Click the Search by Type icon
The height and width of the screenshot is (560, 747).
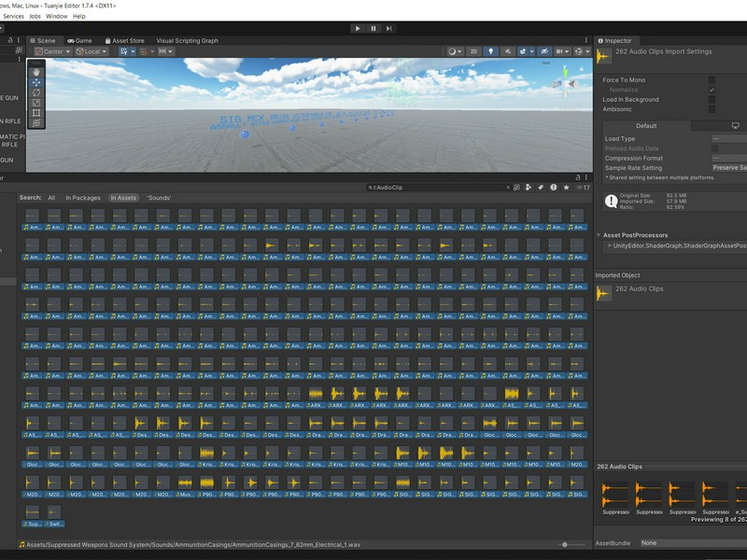click(x=529, y=188)
